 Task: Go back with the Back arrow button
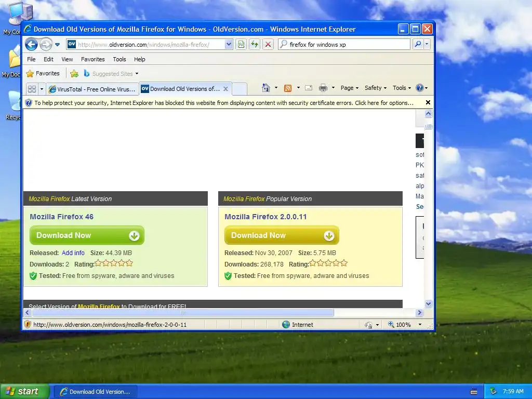click(x=31, y=44)
